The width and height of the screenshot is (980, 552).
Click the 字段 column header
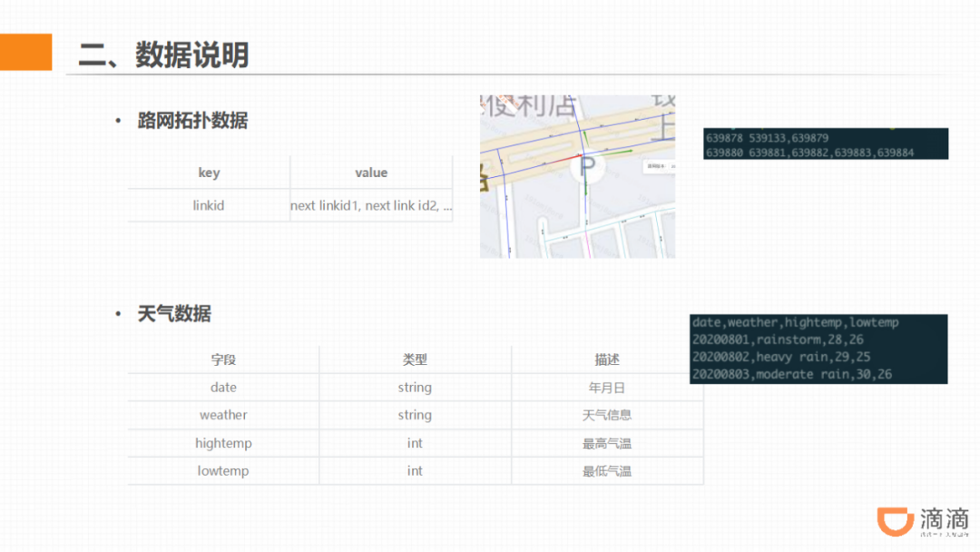pyautogui.click(x=224, y=360)
